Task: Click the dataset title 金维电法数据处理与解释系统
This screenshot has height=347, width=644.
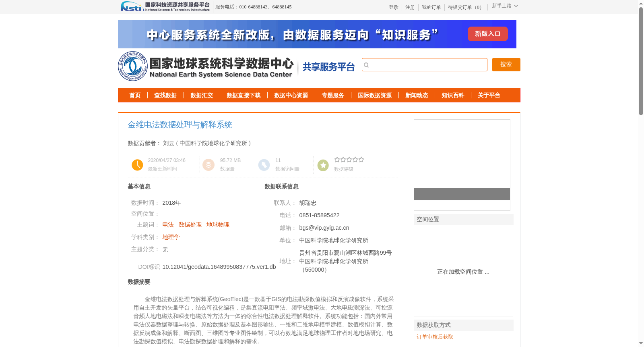Action: tap(180, 125)
